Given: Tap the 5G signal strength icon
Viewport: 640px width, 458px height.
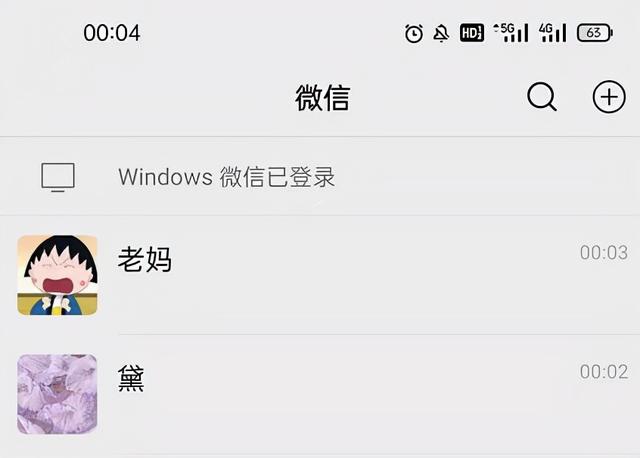Looking at the screenshot, I should pyautogui.click(x=511, y=33).
